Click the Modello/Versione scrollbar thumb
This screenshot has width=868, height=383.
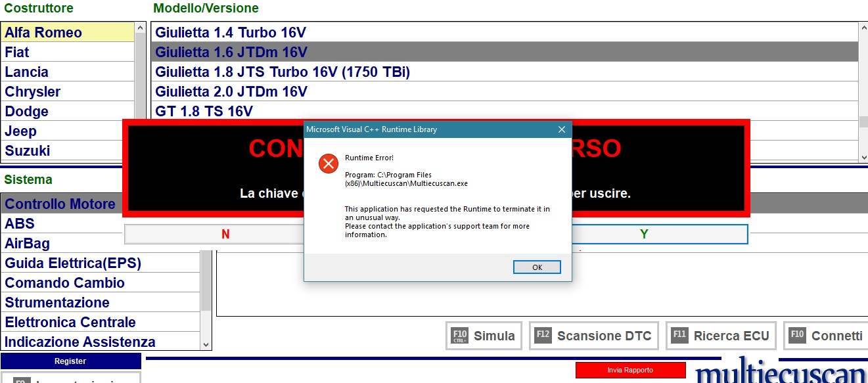tap(863, 122)
